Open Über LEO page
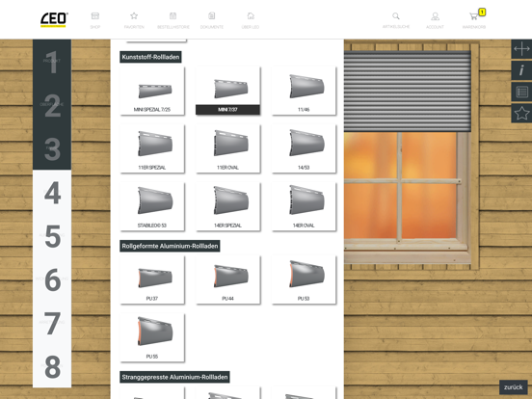This screenshot has height=399, width=532. click(x=251, y=20)
